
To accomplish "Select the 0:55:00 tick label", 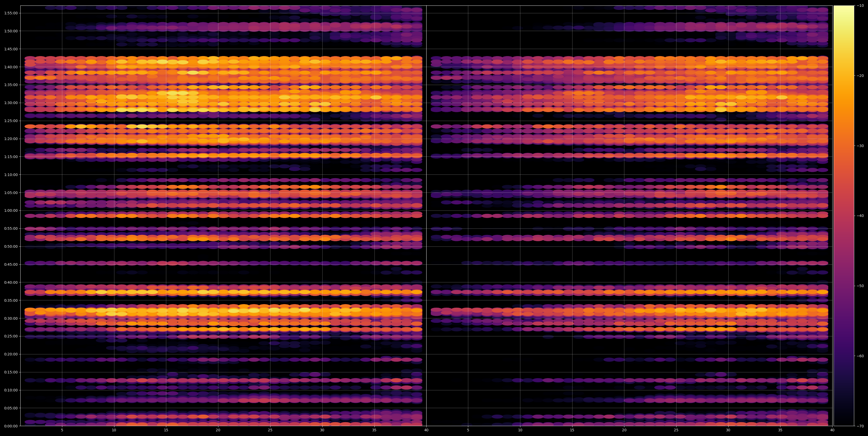I will click(x=11, y=228).
